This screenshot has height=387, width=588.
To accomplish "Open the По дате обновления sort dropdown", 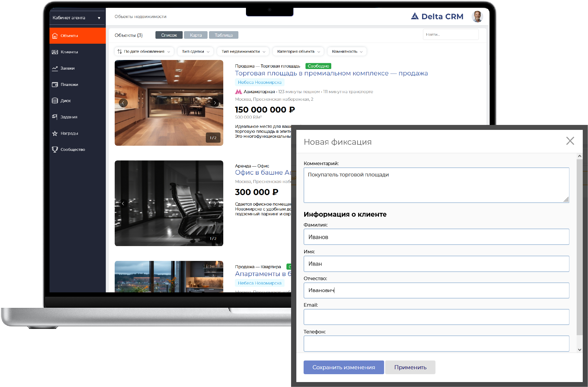I will coord(144,52).
